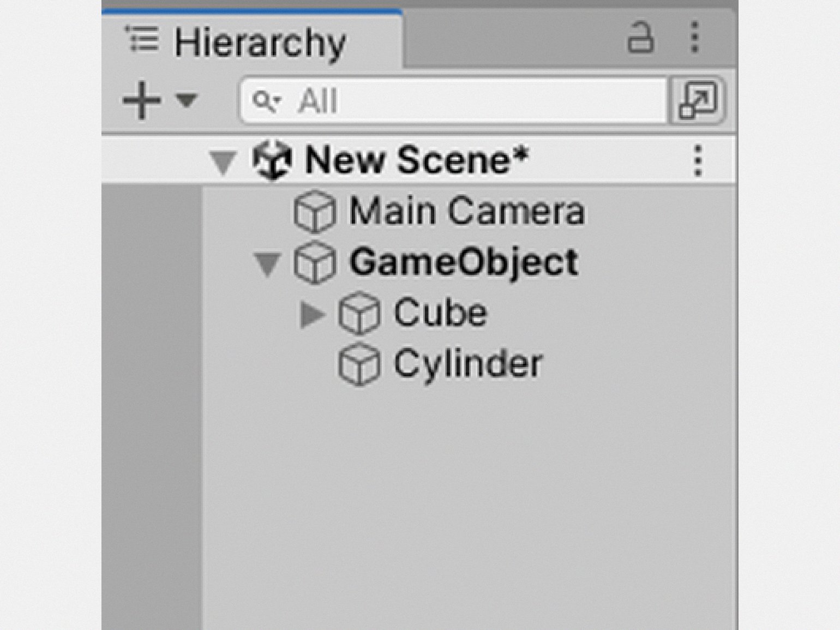
Task: Click the GameObject cube icon
Action: (x=314, y=263)
